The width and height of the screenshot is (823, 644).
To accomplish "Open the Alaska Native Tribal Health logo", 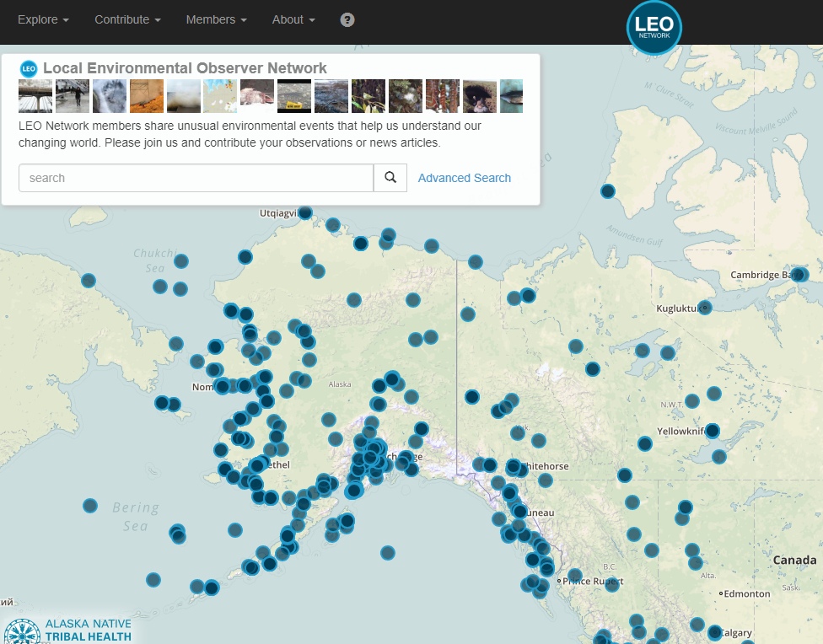I will (67, 630).
